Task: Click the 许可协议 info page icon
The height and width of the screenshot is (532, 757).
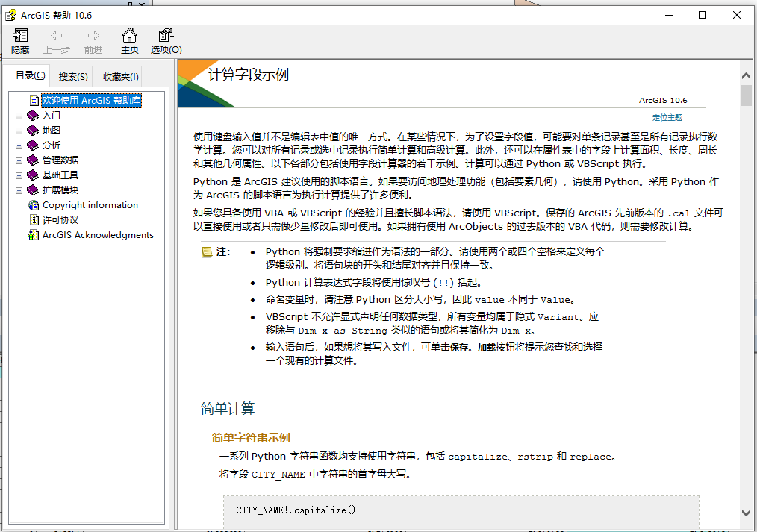Action: [x=34, y=220]
